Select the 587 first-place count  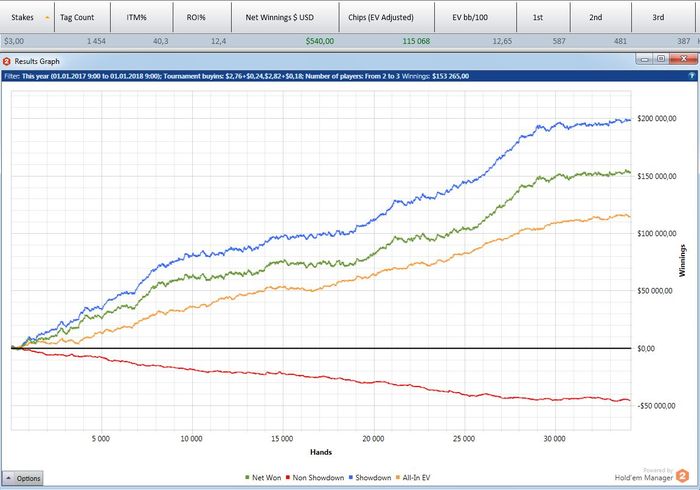[559, 41]
